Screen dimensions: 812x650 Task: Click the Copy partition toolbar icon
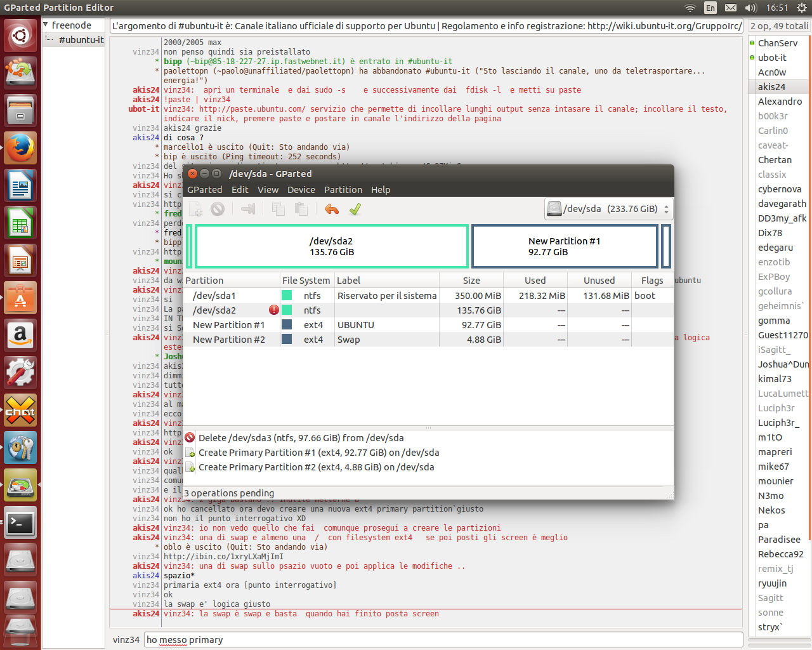click(278, 209)
